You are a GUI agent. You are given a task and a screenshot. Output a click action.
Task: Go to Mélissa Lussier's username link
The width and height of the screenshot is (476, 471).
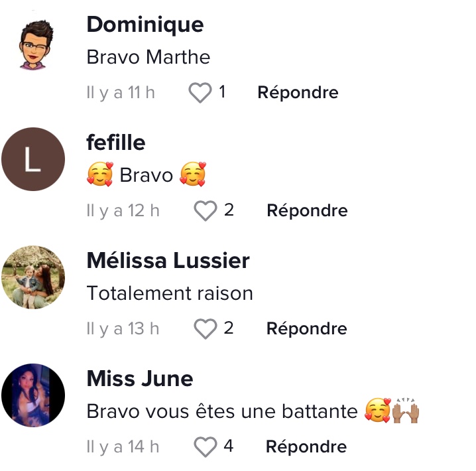tap(168, 261)
